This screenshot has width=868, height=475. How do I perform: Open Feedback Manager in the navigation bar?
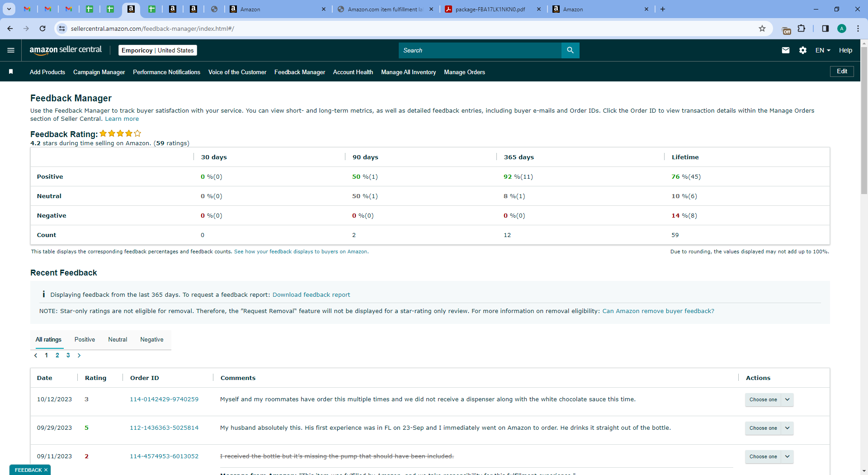point(300,72)
